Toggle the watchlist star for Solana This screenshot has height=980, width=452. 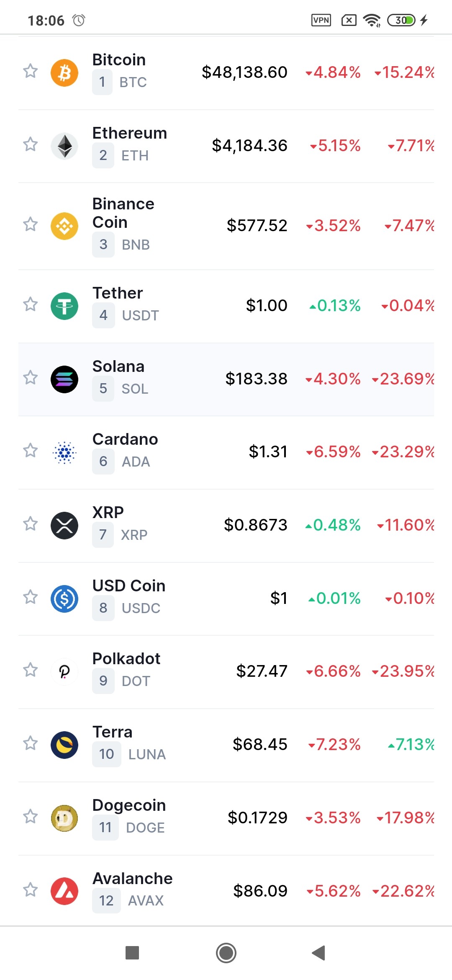click(x=30, y=377)
